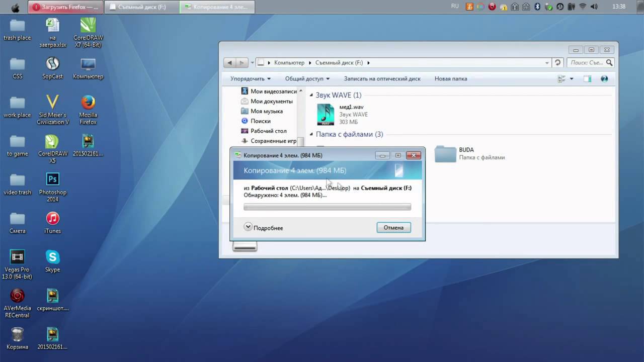This screenshot has height=362, width=644.
Task: Collapse the 'Папка с файлами (3)' group
Action: click(311, 134)
